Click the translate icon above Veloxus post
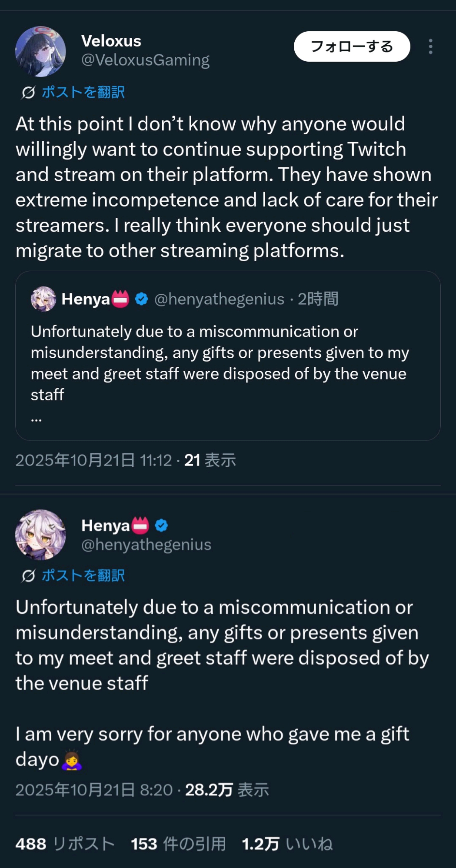 pyautogui.click(x=28, y=92)
